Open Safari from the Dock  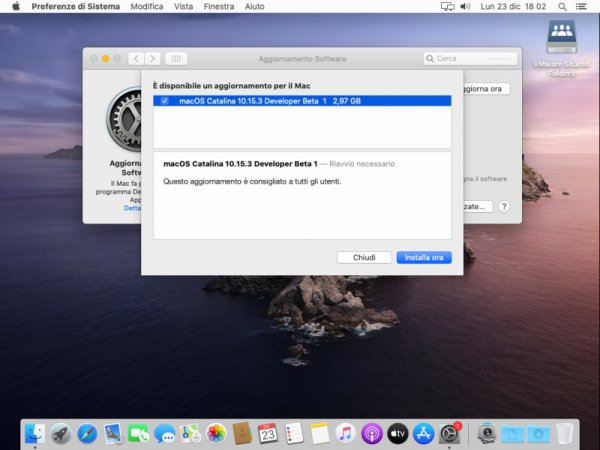tap(87, 434)
